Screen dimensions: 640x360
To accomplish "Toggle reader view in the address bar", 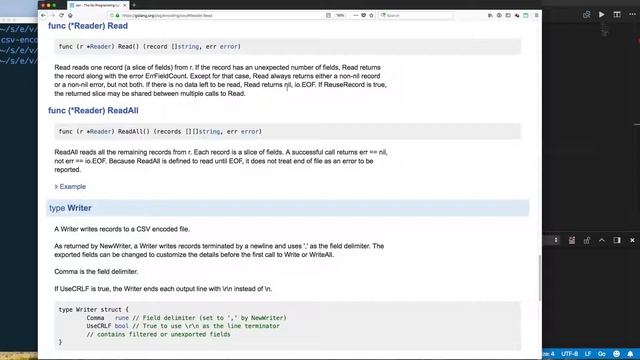I will pyautogui.click(x=328, y=15).
